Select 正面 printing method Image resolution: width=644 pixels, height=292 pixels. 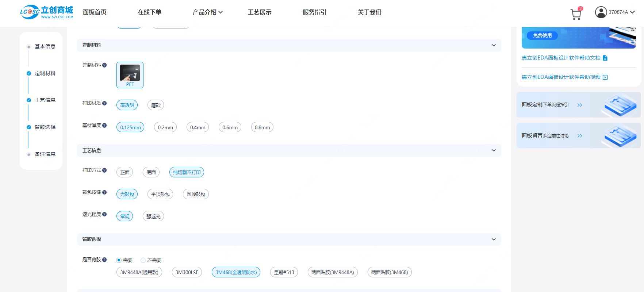pyautogui.click(x=124, y=172)
